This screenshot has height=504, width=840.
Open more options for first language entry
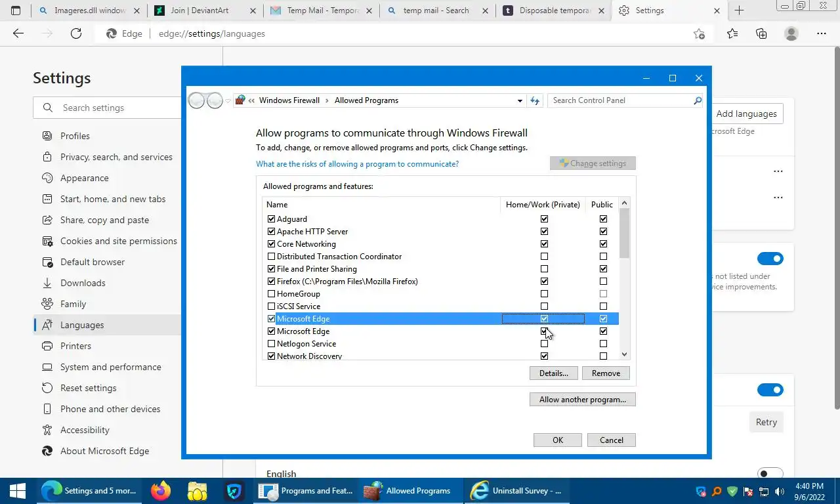[x=778, y=171]
